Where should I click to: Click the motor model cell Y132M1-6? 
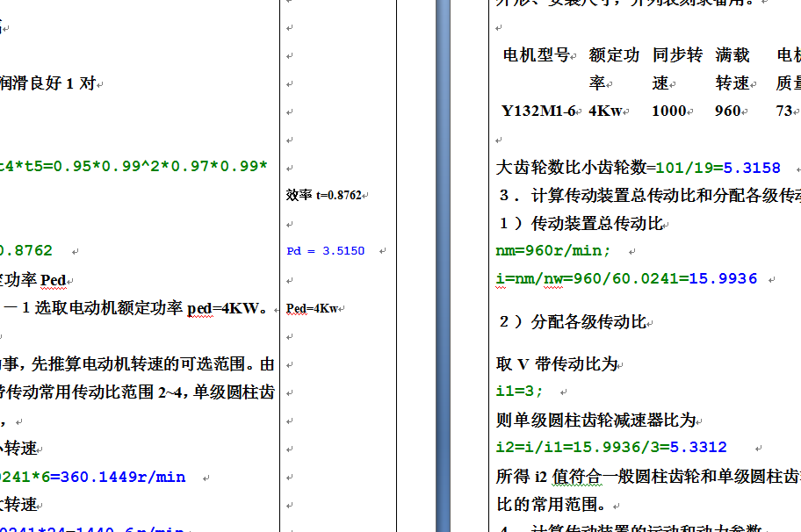pyautogui.click(x=538, y=111)
